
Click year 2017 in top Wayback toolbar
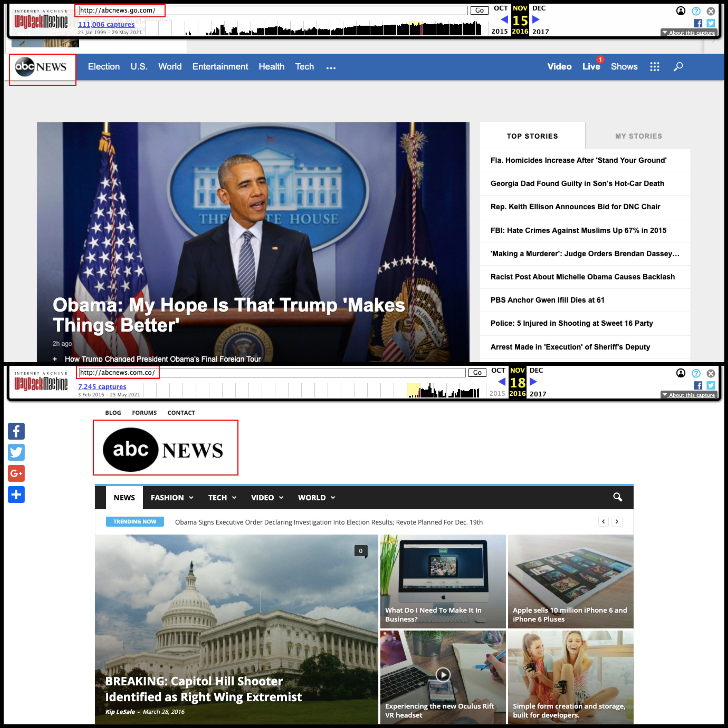point(540,32)
